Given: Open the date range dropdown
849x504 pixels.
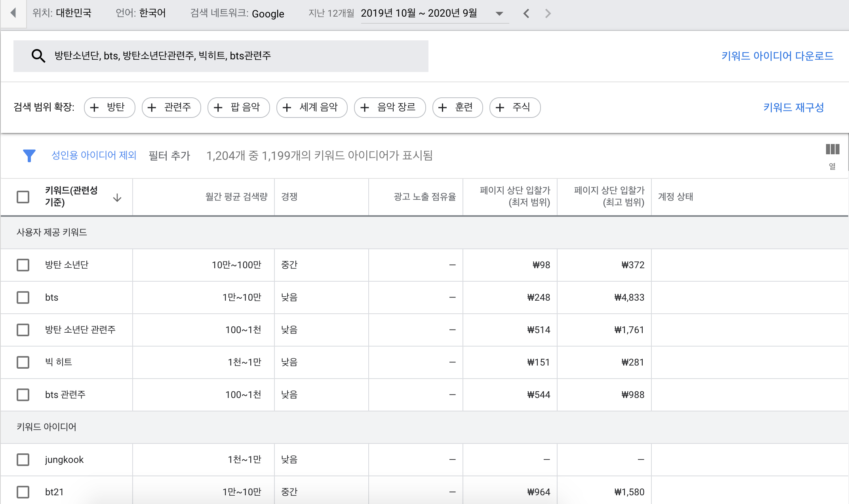Looking at the screenshot, I should [499, 13].
